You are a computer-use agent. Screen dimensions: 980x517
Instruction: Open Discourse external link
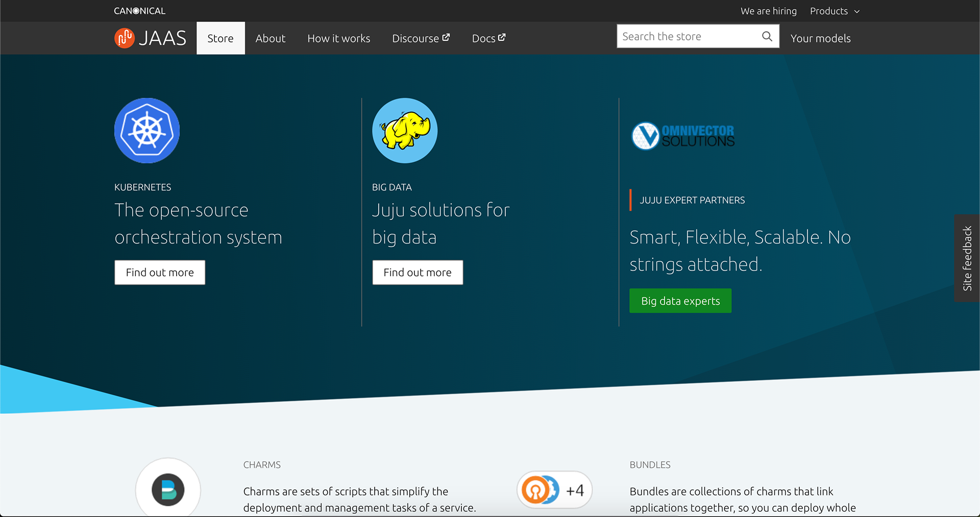(421, 38)
